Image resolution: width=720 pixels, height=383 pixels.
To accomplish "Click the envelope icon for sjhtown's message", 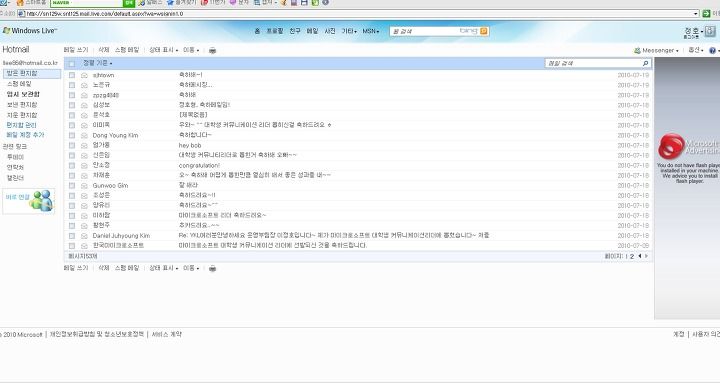I will tap(84, 75).
